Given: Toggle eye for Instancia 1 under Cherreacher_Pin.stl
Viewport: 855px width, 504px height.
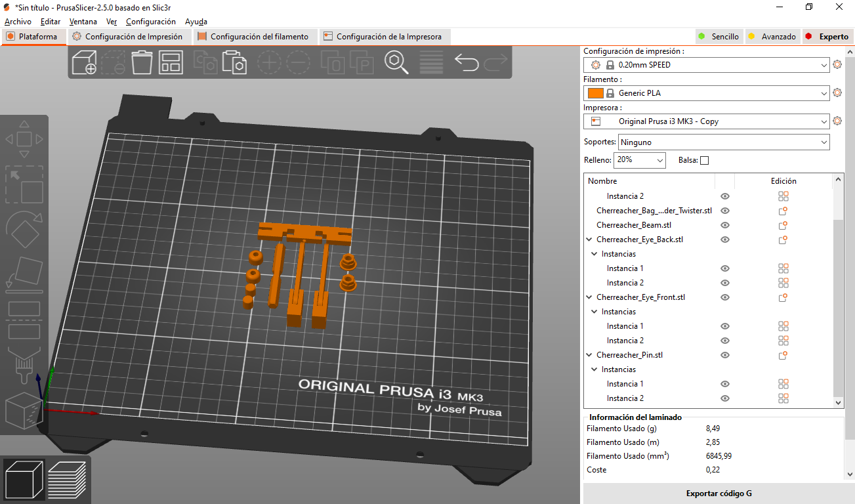Looking at the screenshot, I should point(725,384).
